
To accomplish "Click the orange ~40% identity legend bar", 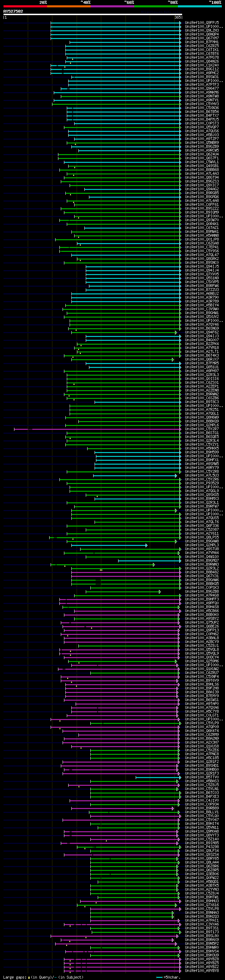I will tap(69, 6).
